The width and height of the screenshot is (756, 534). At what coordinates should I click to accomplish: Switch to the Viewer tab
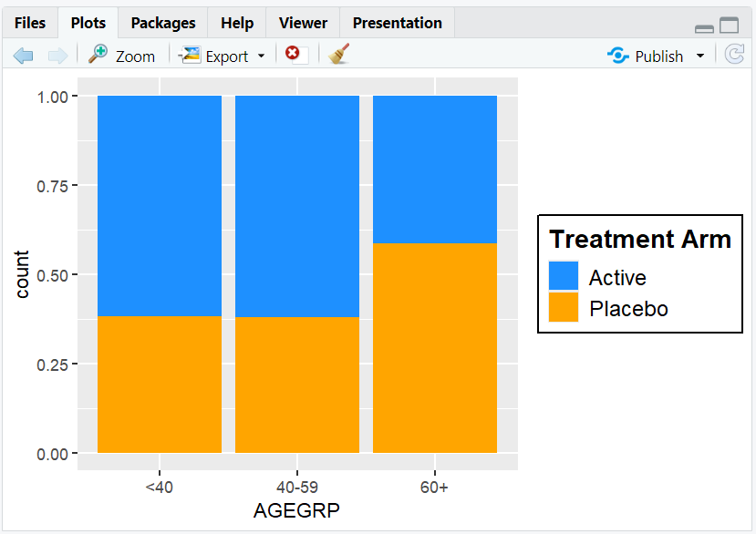[302, 22]
